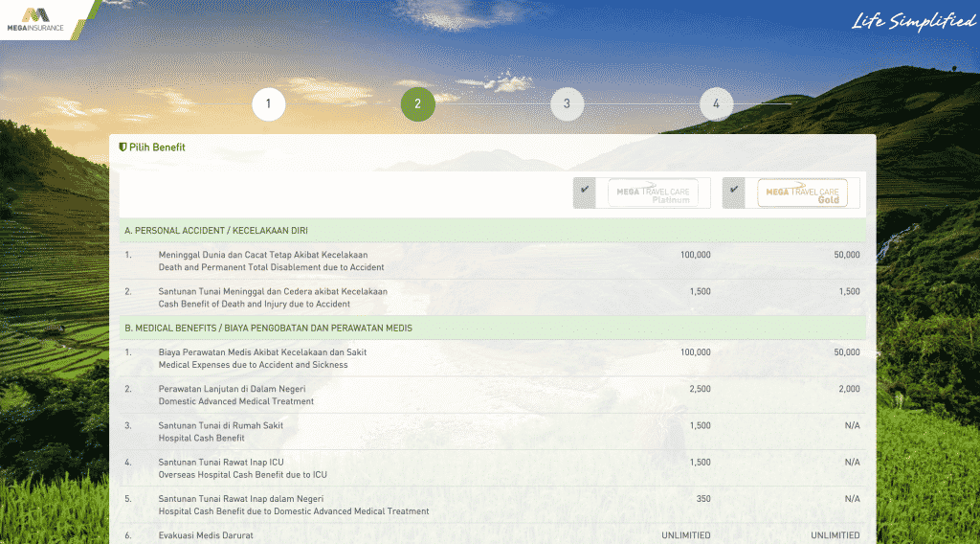Click the Pilih Benefit heading
Image resolution: width=980 pixels, height=544 pixels.
point(157,147)
